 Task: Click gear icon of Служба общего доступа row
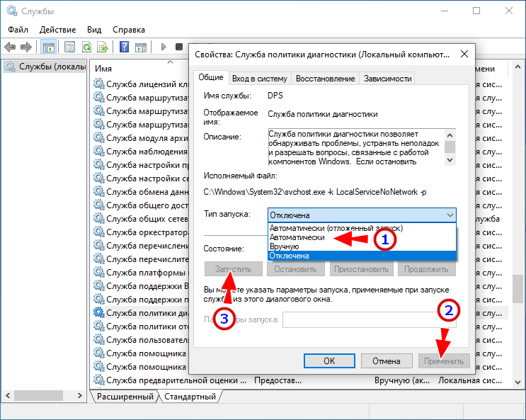coord(98,205)
